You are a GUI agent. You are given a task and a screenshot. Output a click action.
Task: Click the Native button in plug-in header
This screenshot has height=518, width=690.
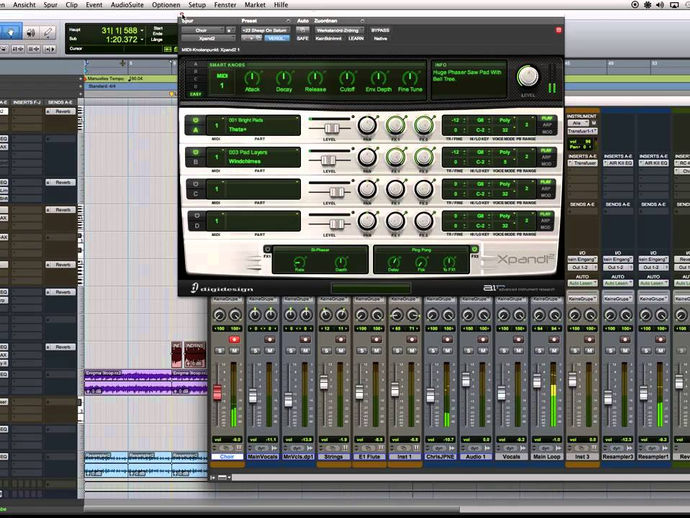(380, 38)
